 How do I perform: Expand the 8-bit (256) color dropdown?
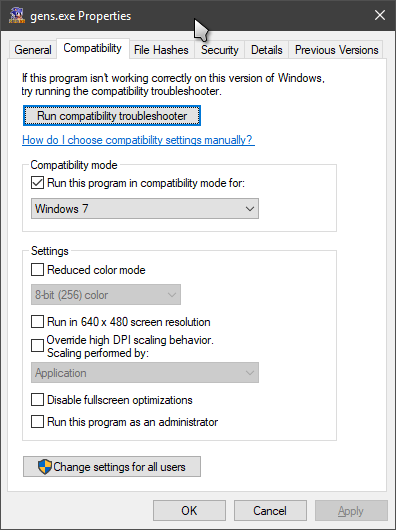106,295
